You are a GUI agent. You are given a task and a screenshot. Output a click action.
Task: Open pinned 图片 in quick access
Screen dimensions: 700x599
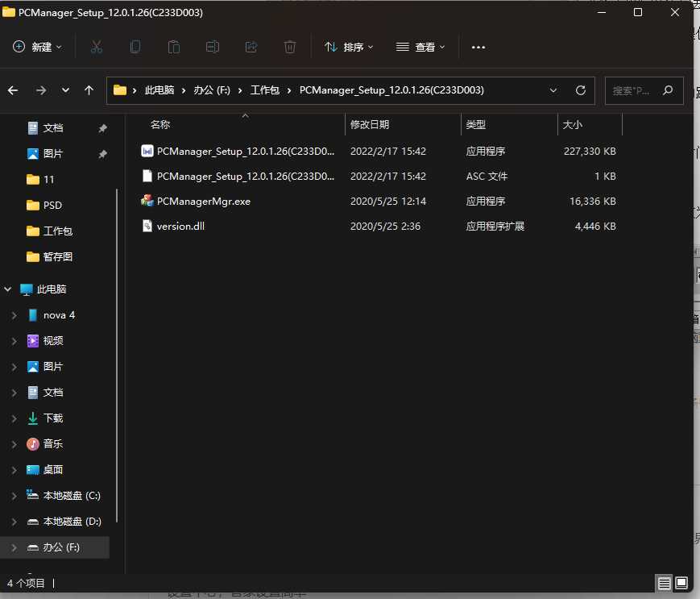point(52,154)
